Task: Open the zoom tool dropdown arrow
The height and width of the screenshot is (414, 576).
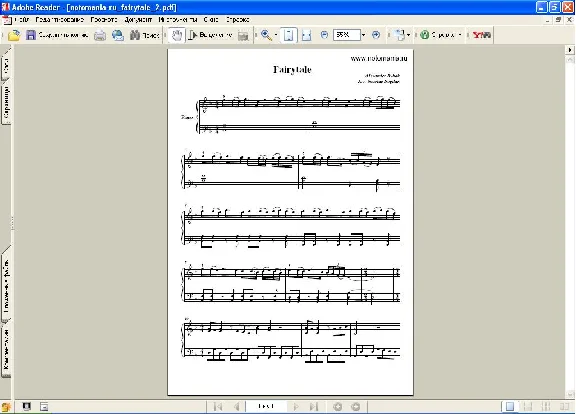Action: pyautogui.click(x=276, y=35)
